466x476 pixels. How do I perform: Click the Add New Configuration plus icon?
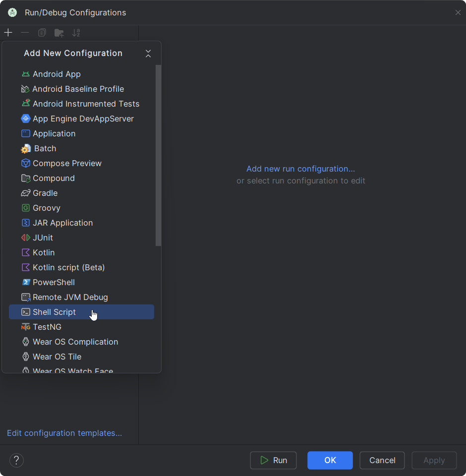(8, 33)
